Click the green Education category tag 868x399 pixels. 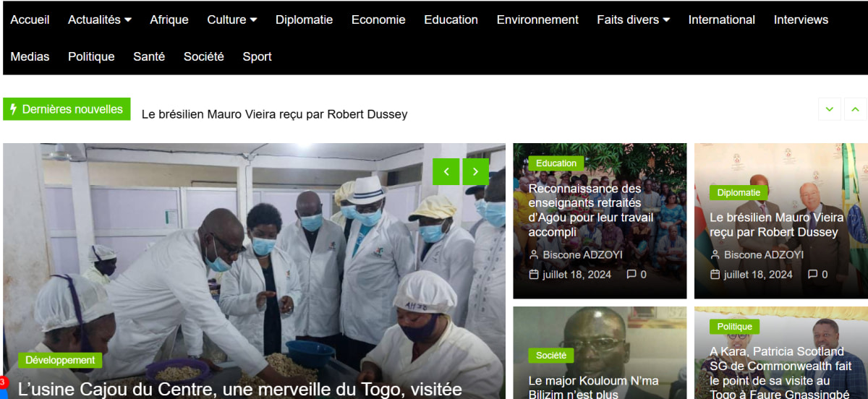coord(556,163)
